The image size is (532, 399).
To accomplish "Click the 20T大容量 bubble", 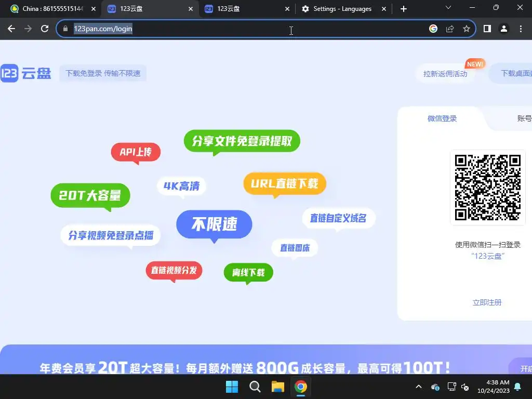I will coord(90,195).
